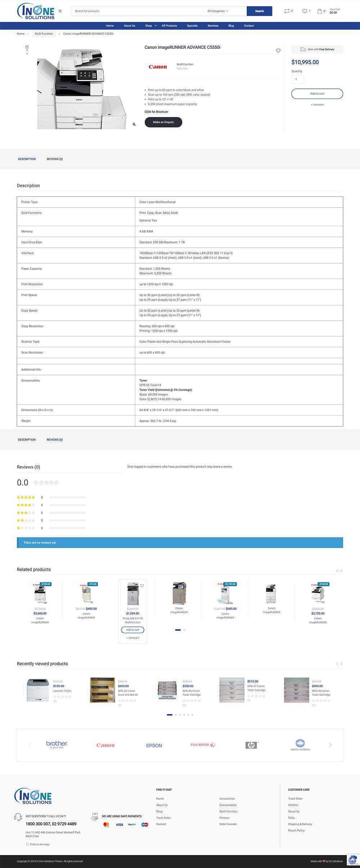Open the wishlist heart icon in header
Viewport: 360px width, 868px height.
click(x=305, y=11)
